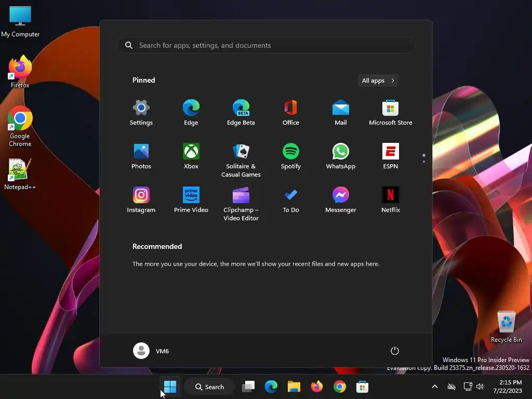The image size is (532, 399).
Task: Open the VM6 user account menu
Action: 151,351
